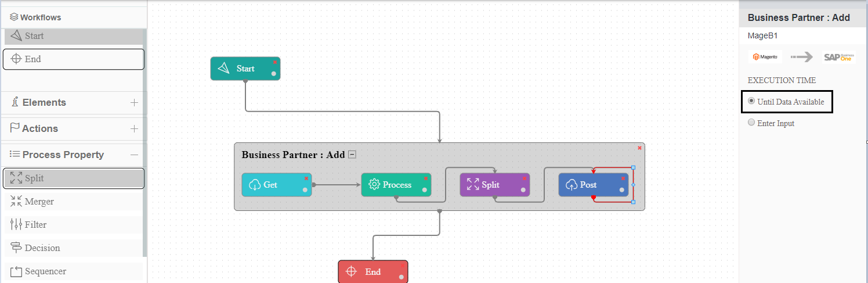This screenshot has width=868, height=283.
Task: Collapse the Process Property section
Action: (134, 155)
